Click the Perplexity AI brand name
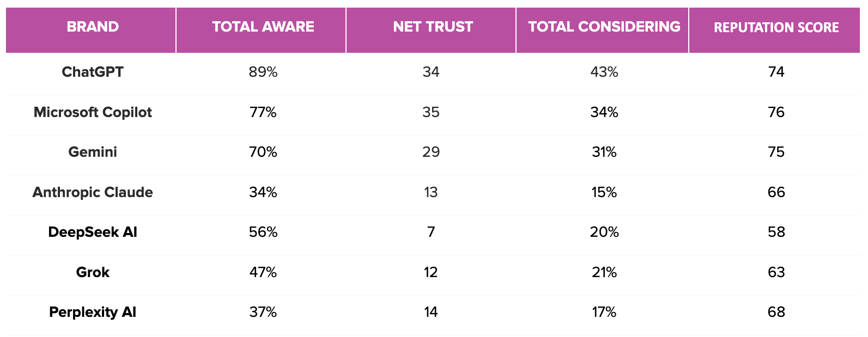The width and height of the screenshot is (868, 337). (93, 312)
